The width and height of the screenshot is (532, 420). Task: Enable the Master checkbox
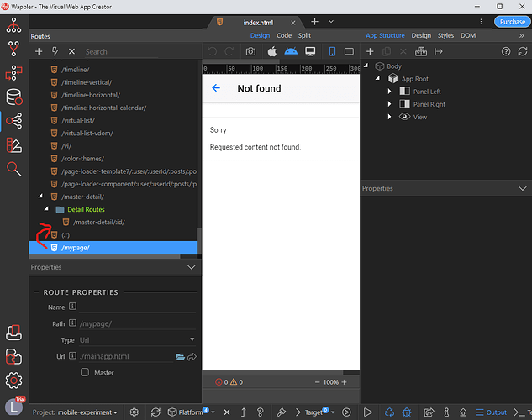point(85,372)
